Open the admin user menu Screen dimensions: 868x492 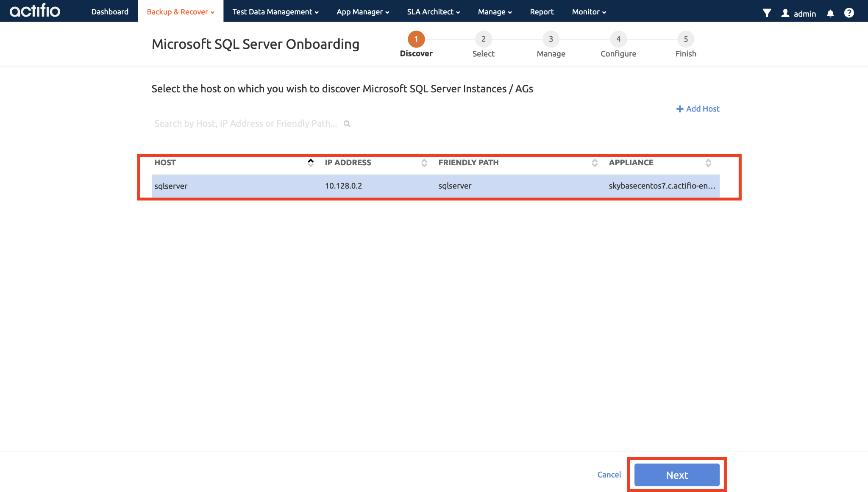798,13
